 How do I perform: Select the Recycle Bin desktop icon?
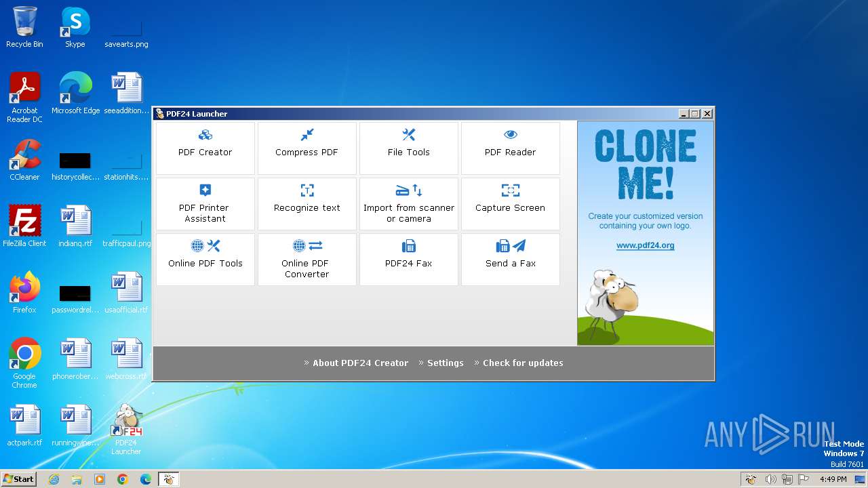coord(24,28)
